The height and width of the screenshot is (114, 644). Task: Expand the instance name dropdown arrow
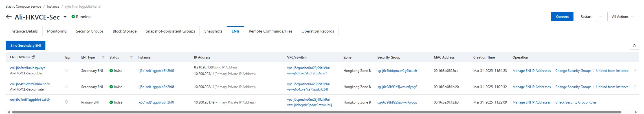click(65, 17)
